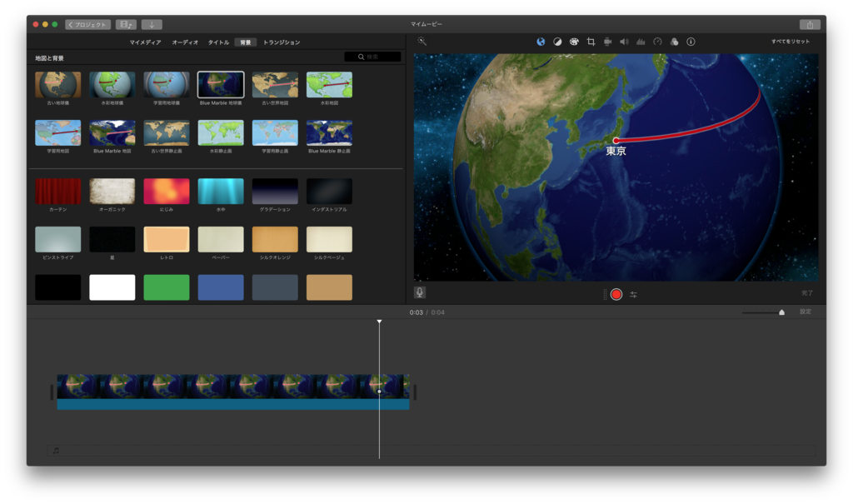Viewport: 853px width, 504px height.
Task: Click the magic wand auto-enhance icon
Action: pyautogui.click(x=422, y=42)
